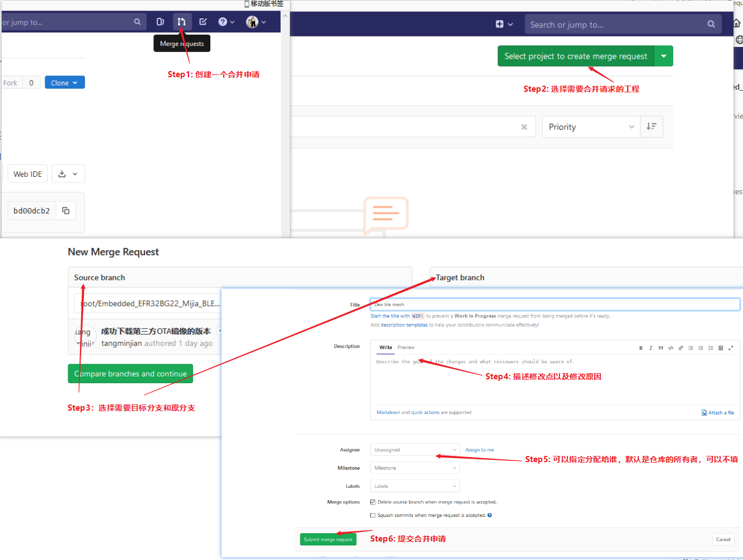The width and height of the screenshot is (743, 560).
Task: Toggle Delete source branch when merge request accepted
Action: (x=373, y=502)
